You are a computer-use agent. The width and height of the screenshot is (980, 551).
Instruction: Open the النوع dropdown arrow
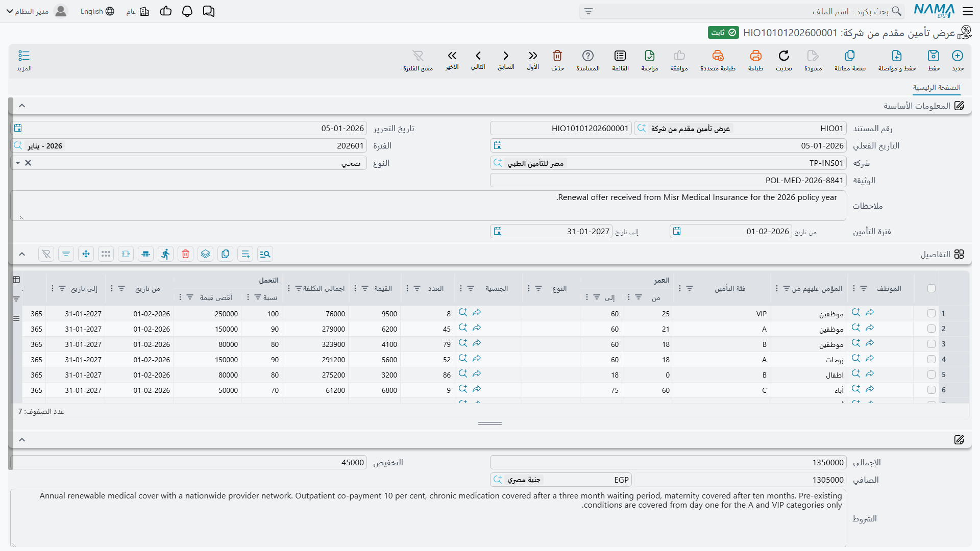[x=18, y=163]
